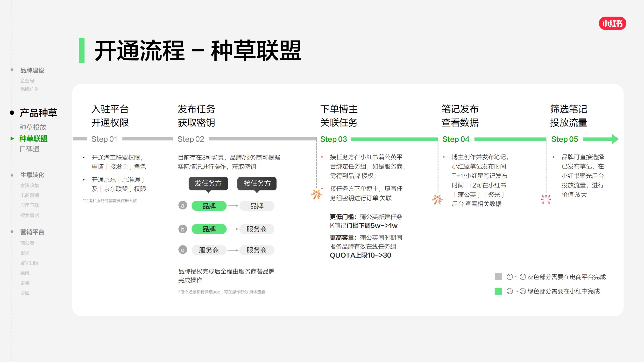The width and height of the screenshot is (644, 362).
Task: Click the text QUOTA上限10->30
Action: point(361,255)
